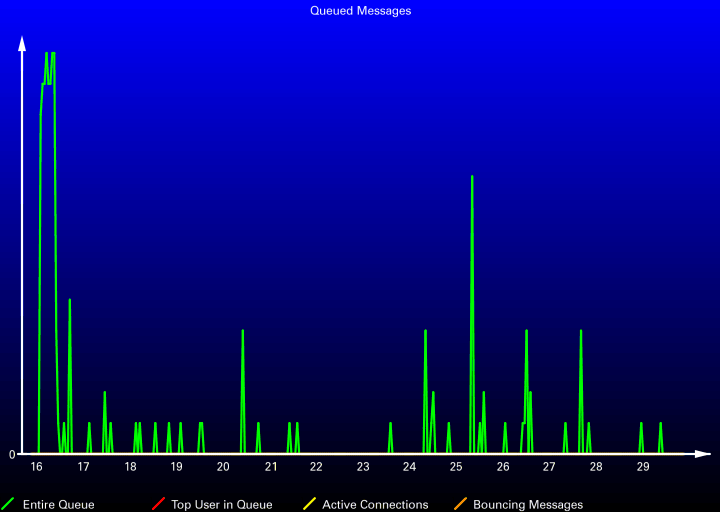Click x-axis label 18
This screenshot has width=720, height=512.
coord(130,467)
